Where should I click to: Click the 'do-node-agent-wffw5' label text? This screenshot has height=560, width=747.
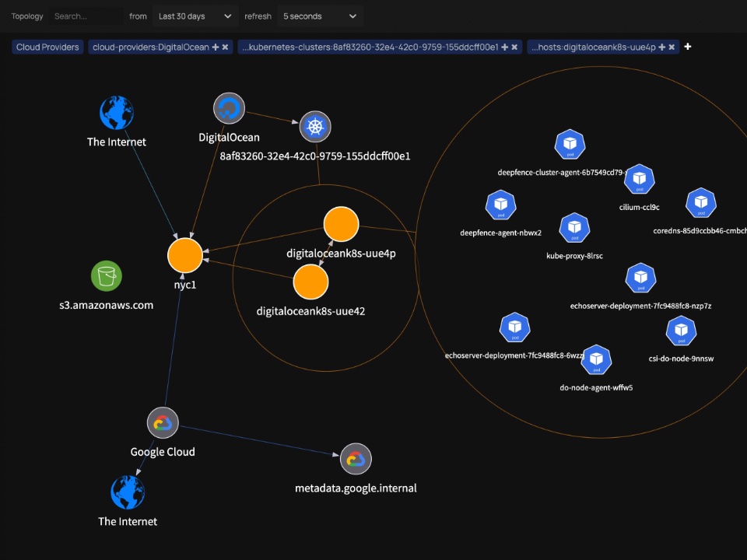coord(597,387)
